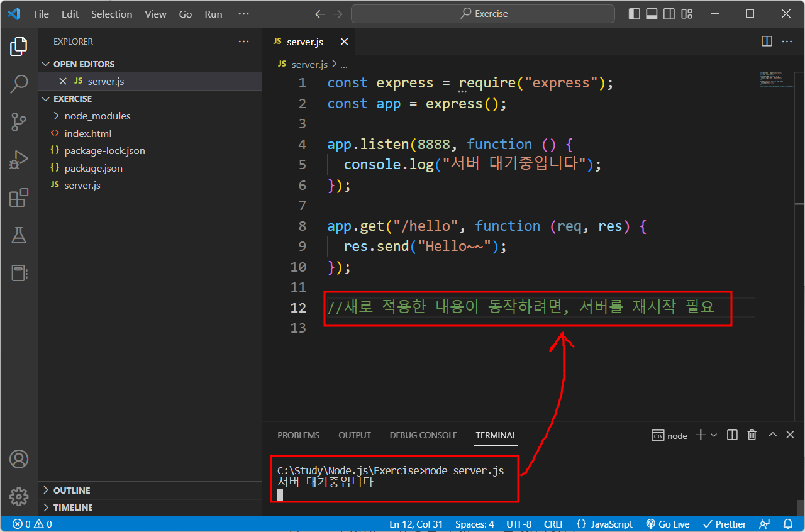
Task: Toggle the secondary side bar layout icon
Action: pyautogui.click(x=669, y=14)
